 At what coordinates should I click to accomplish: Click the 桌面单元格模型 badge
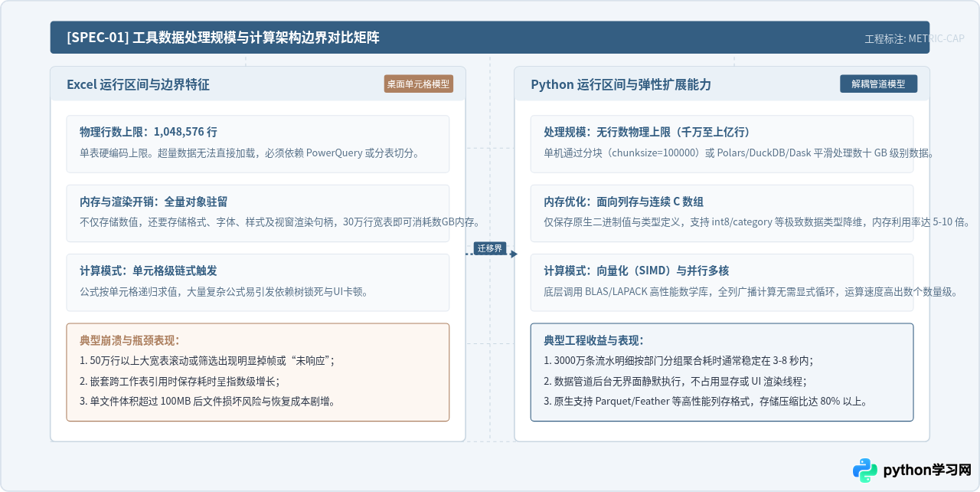tap(418, 84)
